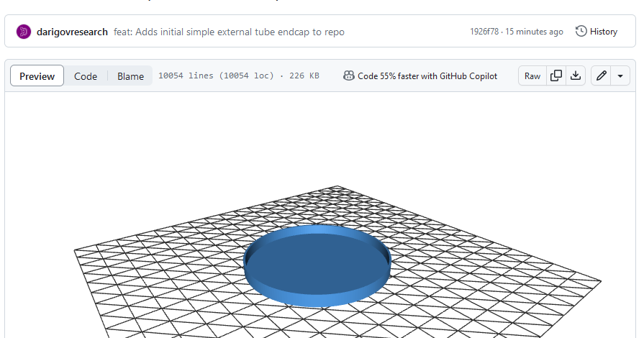Viewport: 644px width, 338px height.
Task: Click the '15 minutes ago' timestamp
Action: pyautogui.click(x=535, y=32)
